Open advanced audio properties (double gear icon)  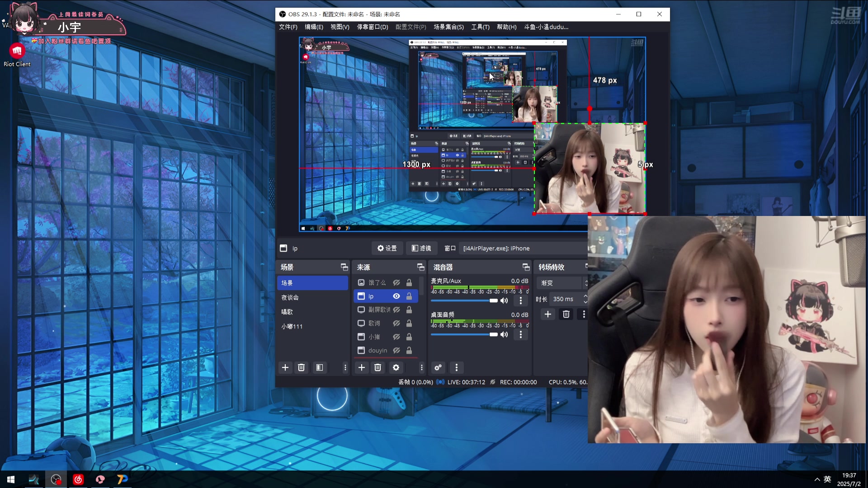click(438, 367)
